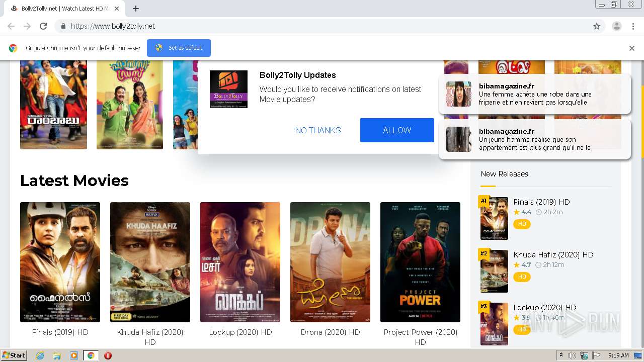Click the Latest Movies heading
The height and width of the screenshot is (362, 644).
(74, 180)
